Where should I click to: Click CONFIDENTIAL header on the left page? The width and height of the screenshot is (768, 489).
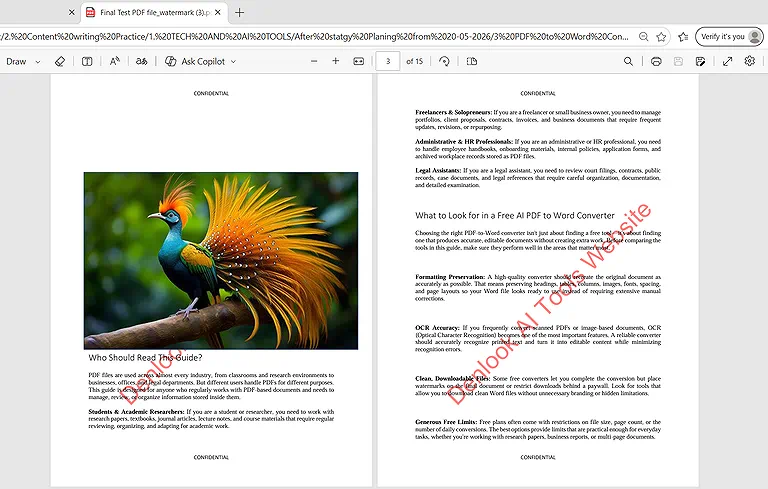[x=211, y=93]
